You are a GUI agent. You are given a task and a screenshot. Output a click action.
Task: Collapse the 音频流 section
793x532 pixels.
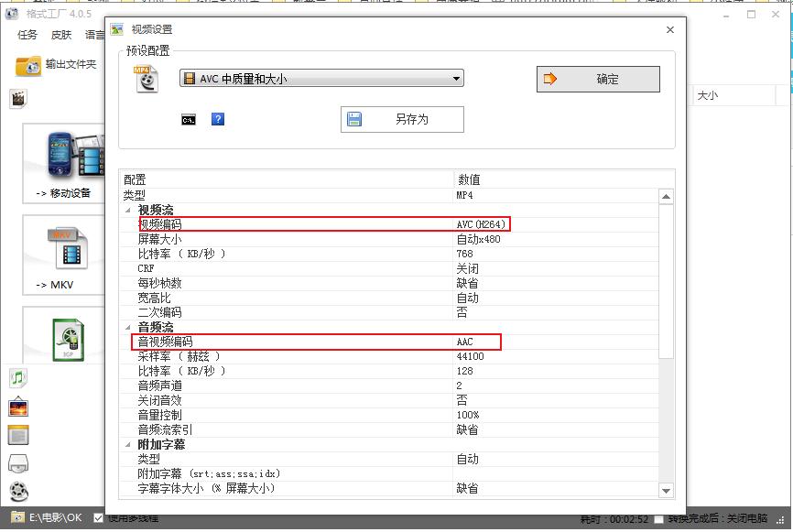tap(128, 327)
